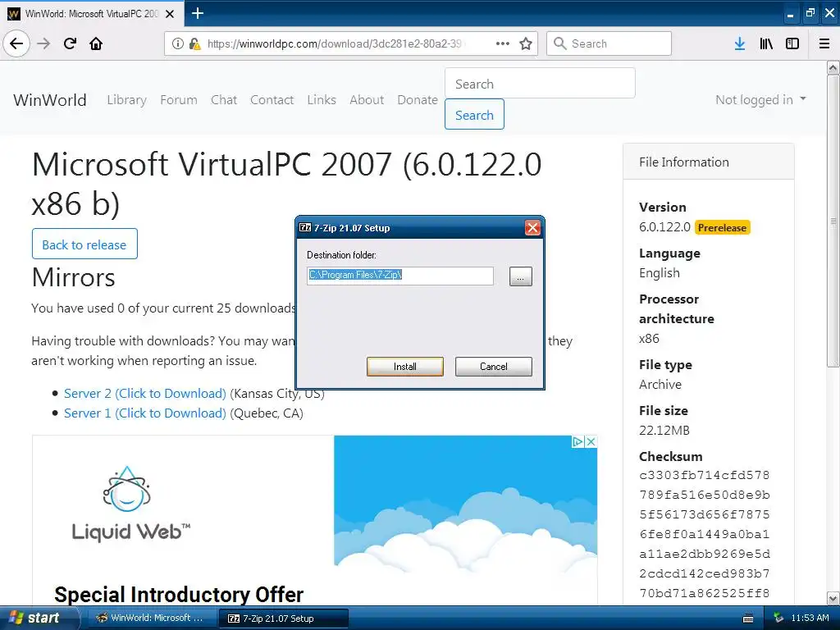Click the network icon in the system tray
The height and width of the screenshot is (630, 840).
click(x=779, y=619)
